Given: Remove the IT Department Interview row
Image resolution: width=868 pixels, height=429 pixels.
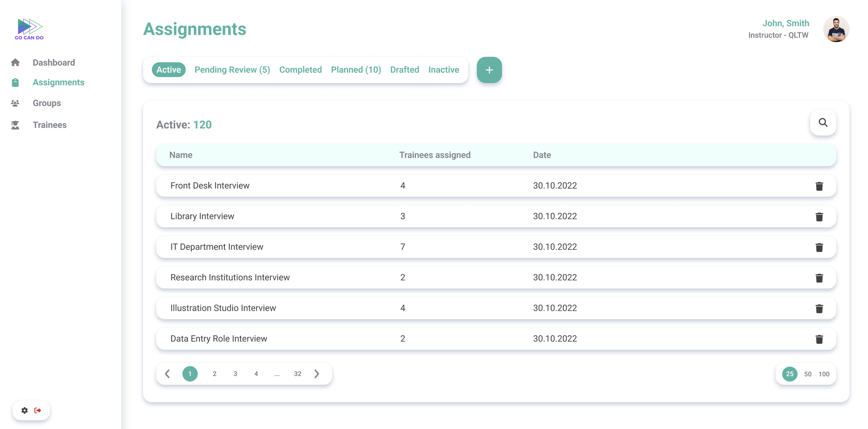Looking at the screenshot, I should (819, 247).
